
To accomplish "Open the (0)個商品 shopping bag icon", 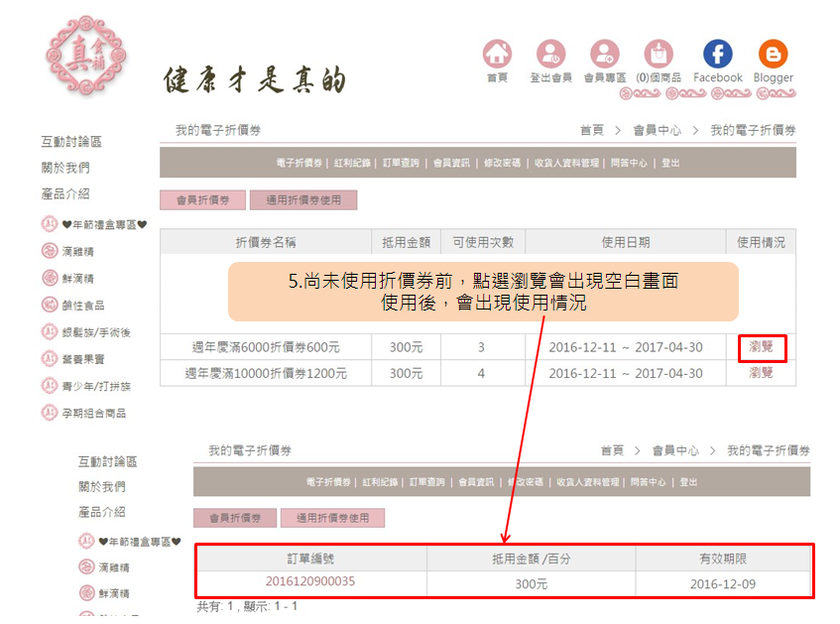I will [658, 54].
